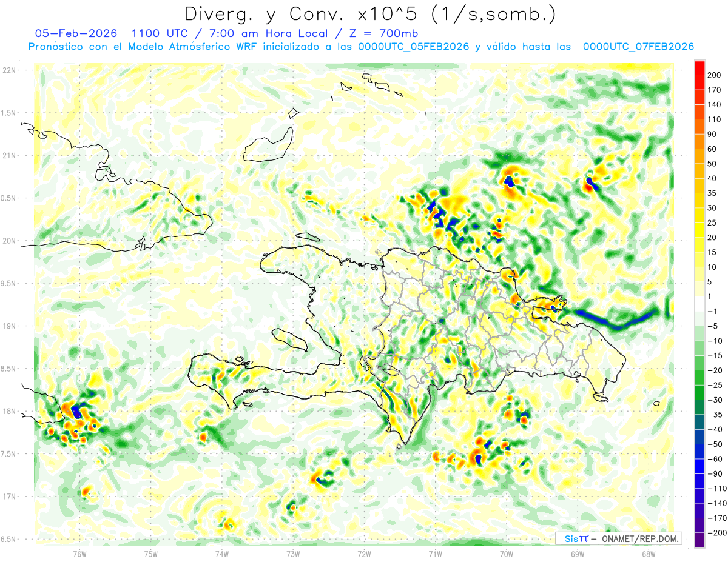Click the colorbar value "60"
The image size is (728, 562).
(x=712, y=149)
